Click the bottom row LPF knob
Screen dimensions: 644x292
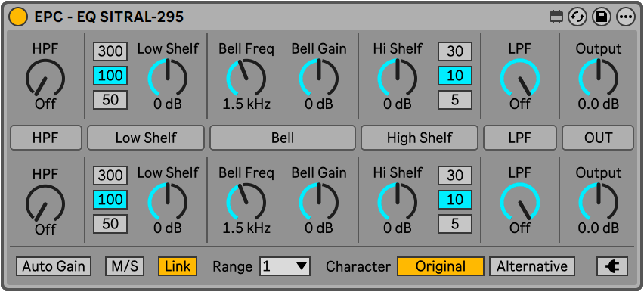pyautogui.click(x=520, y=202)
